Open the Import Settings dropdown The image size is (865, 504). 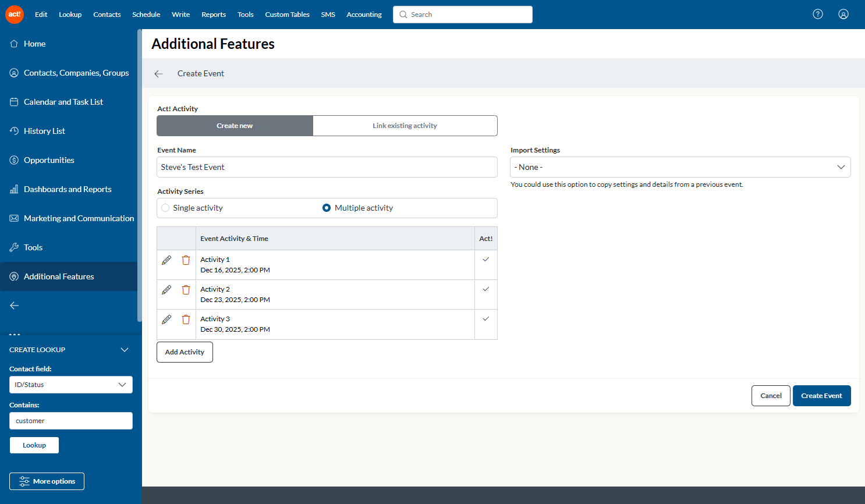(680, 167)
